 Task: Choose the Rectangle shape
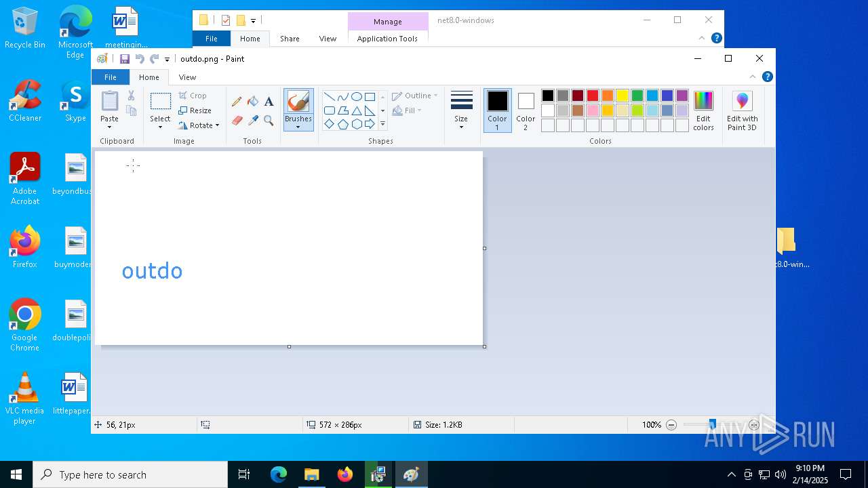370,96
